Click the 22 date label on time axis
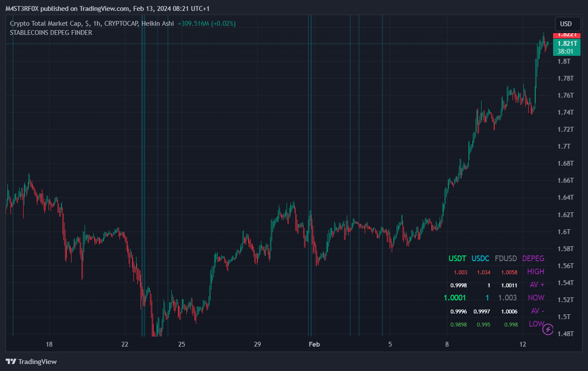The width and height of the screenshot is (588, 371). pyautogui.click(x=125, y=344)
